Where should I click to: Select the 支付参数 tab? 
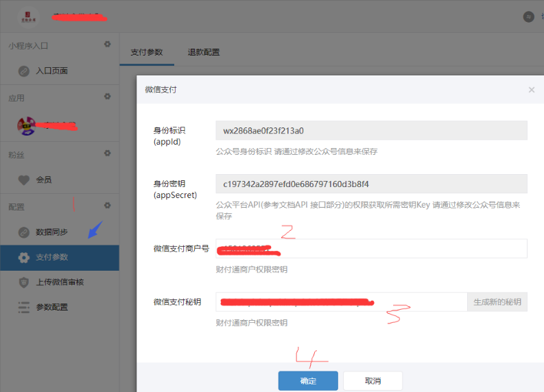(x=147, y=52)
